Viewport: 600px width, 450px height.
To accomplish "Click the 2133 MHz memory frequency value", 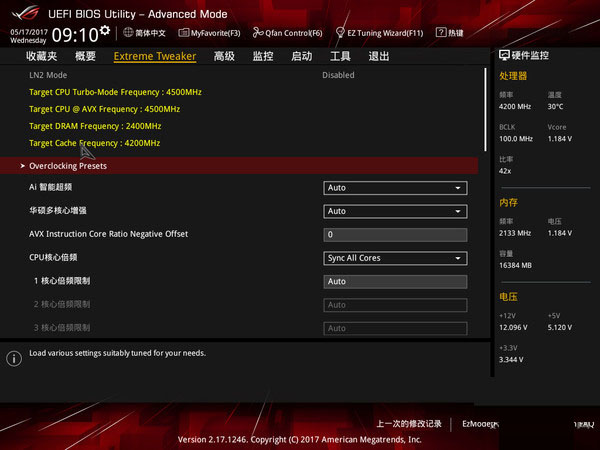I will tap(515, 233).
